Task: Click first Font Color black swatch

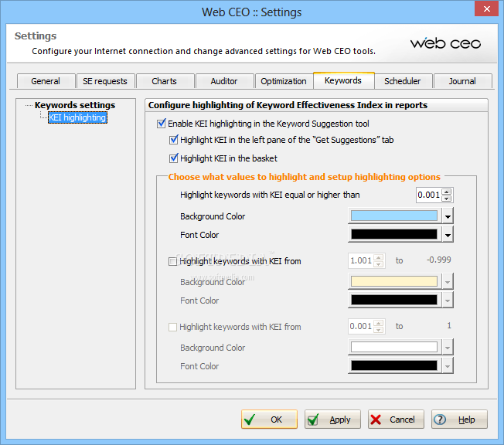Action: pyautogui.click(x=394, y=234)
